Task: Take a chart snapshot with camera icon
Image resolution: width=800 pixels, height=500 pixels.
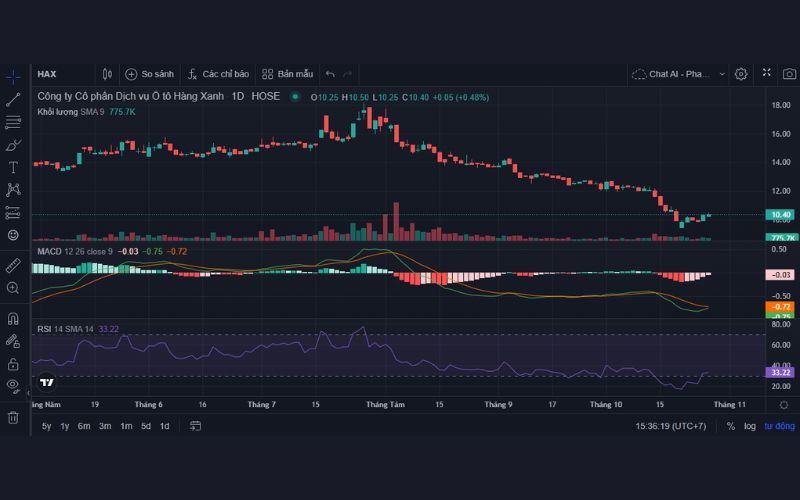Action: (x=789, y=74)
